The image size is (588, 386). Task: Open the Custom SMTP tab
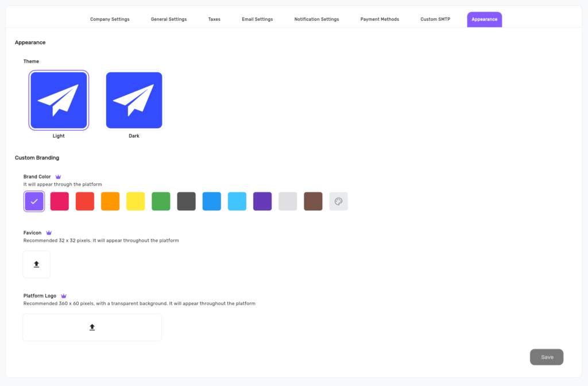tap(435, 19)
